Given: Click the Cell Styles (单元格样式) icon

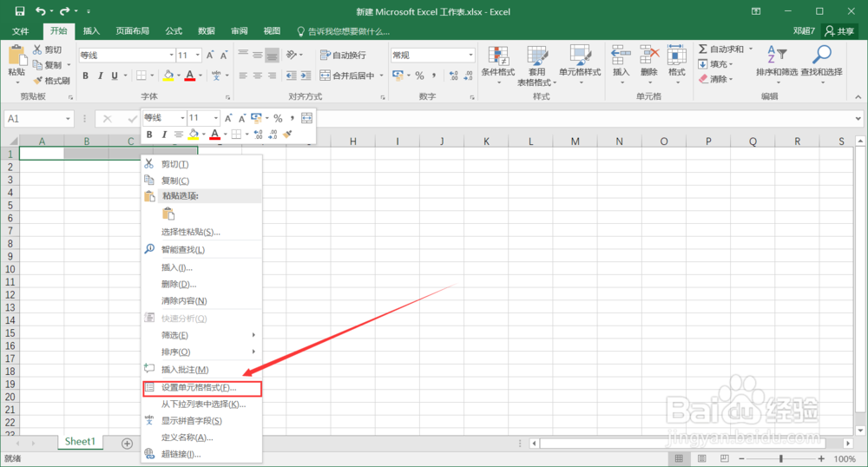Looking at the screenshot, I should [x=580, y=56].
